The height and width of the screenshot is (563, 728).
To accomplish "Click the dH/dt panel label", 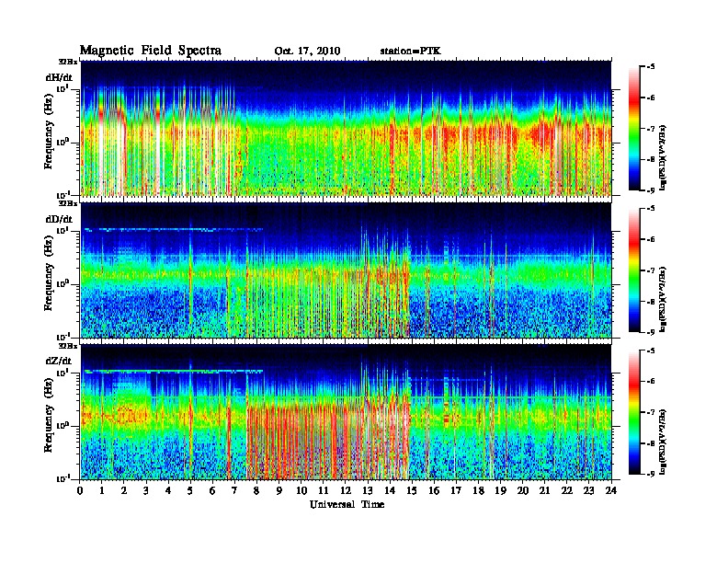I will click(x=59, y=77).
